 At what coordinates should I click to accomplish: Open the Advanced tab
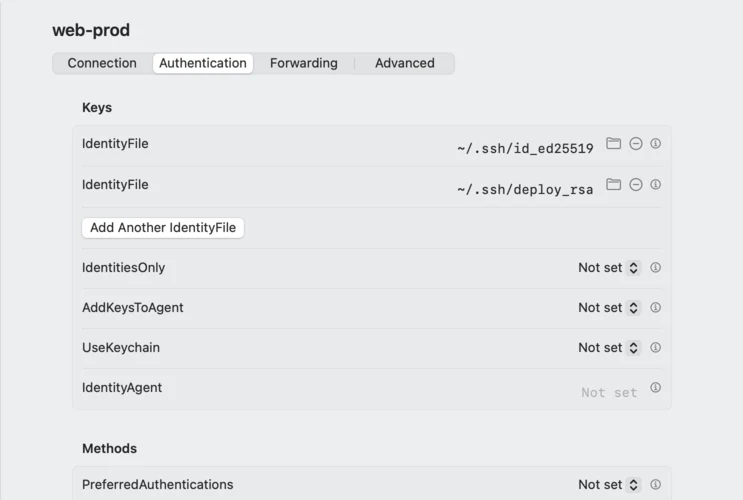[405, 63]
